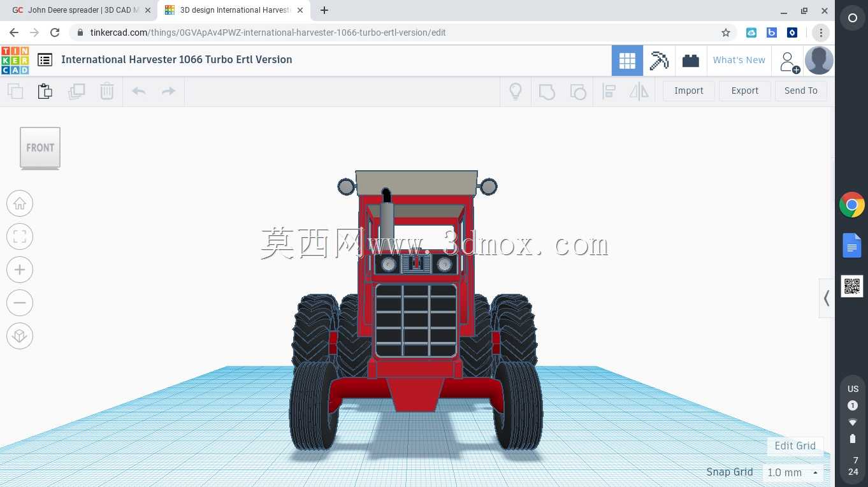The image size is (868, 487).
Task: Click the Copy tool icon
Action: (x=15, y=91)
